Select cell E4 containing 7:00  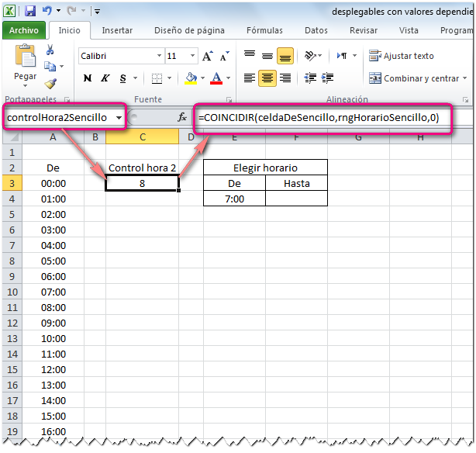click(234, 199)
